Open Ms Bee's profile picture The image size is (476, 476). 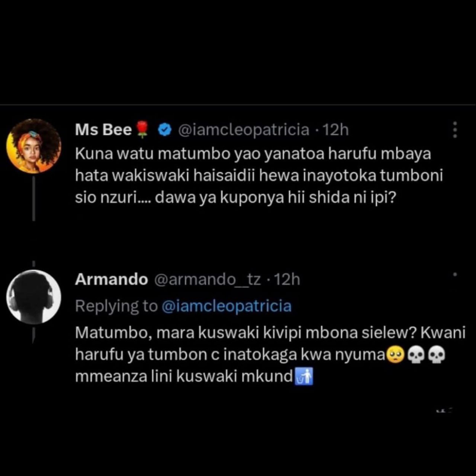pyautogui.click(x=34, y=146)
